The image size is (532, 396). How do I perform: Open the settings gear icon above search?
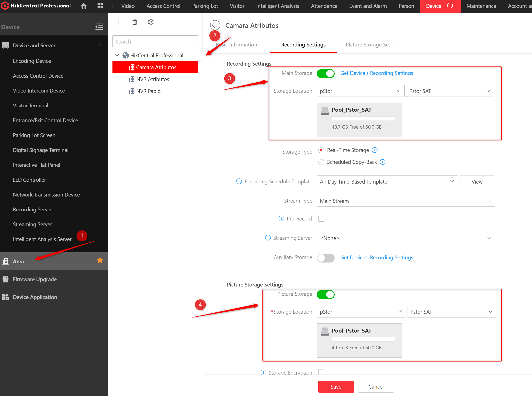click(151, 22)
